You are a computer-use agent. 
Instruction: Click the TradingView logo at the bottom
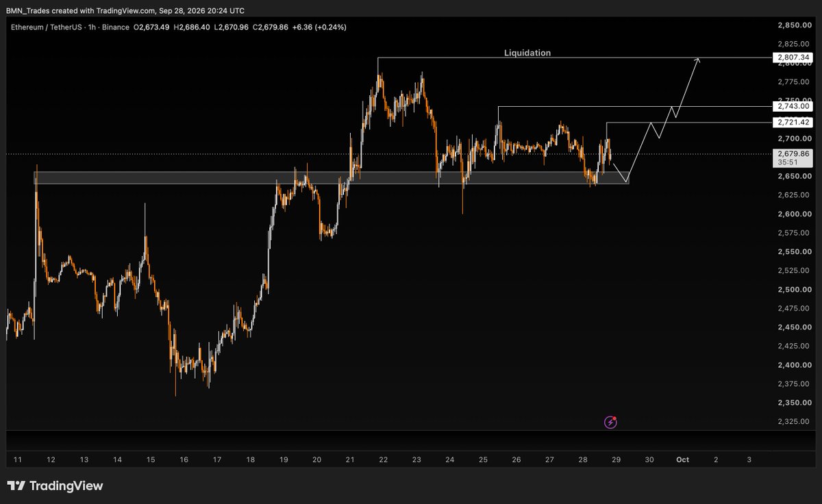pos(55,486)
